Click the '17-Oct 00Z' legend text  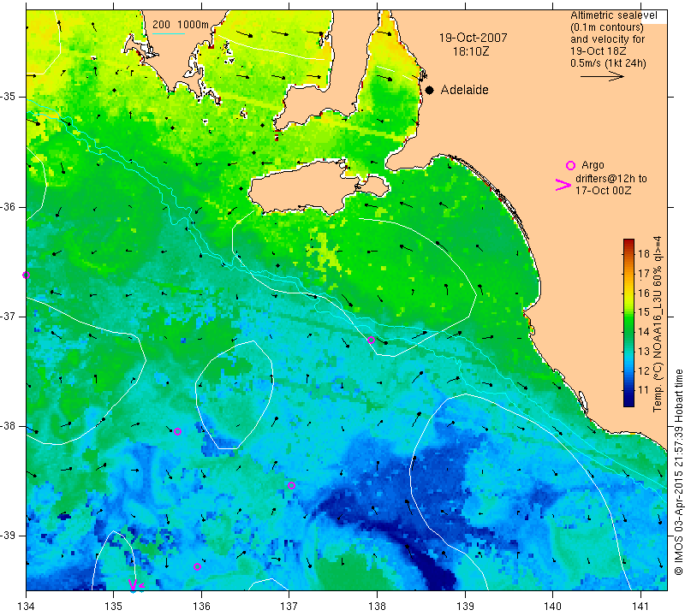tap(603, 190)
